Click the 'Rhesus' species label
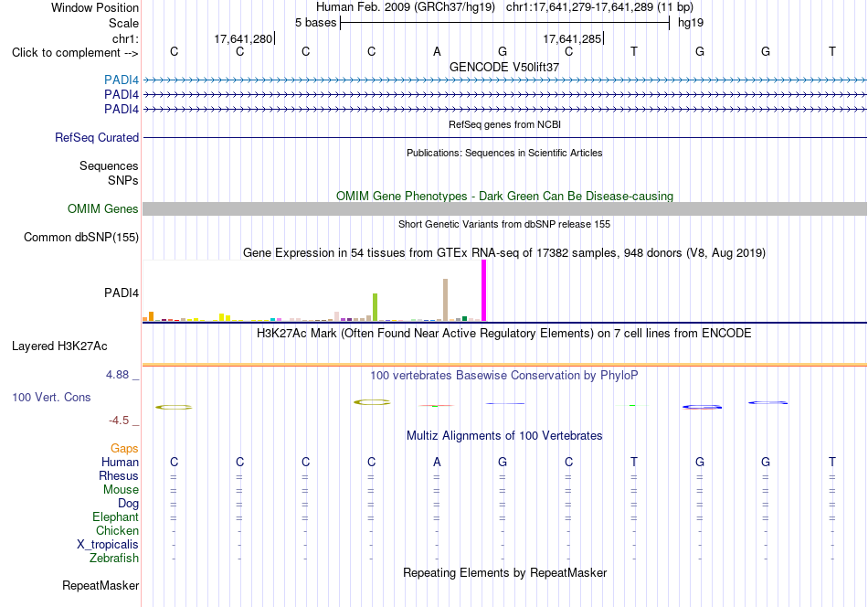 (x=119, y=475)
